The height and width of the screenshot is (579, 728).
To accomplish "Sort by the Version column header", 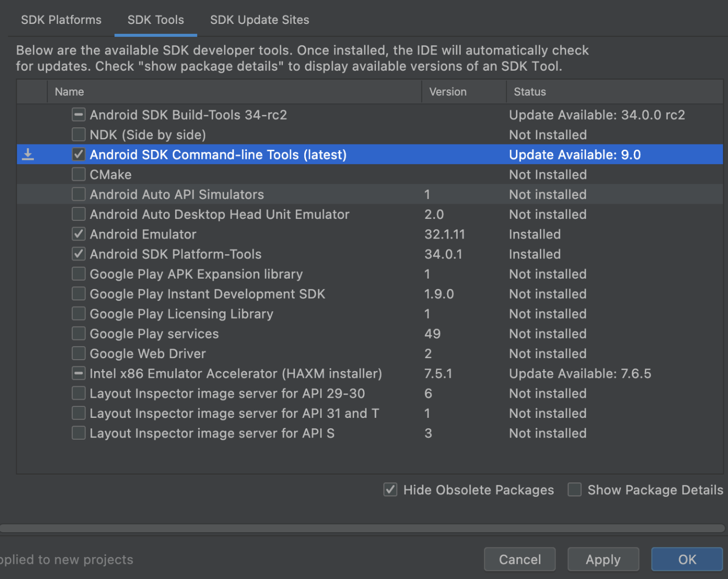I will pyautogui.click(x=464, y=91).
